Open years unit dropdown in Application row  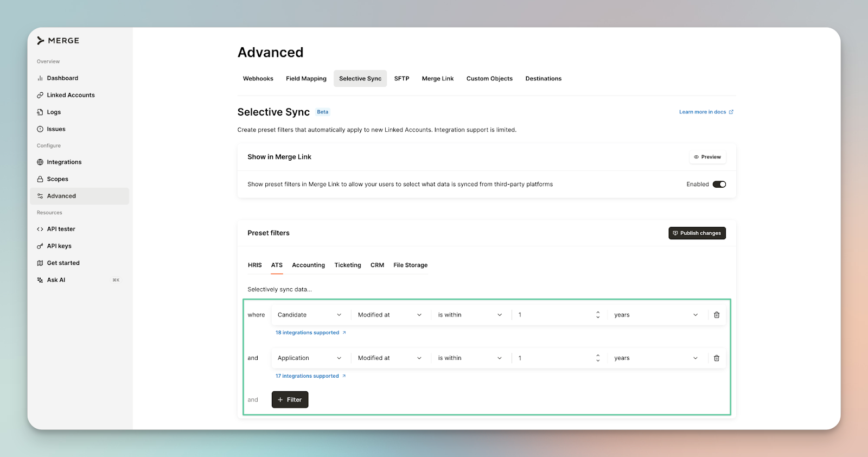click(x=656, y=358)
